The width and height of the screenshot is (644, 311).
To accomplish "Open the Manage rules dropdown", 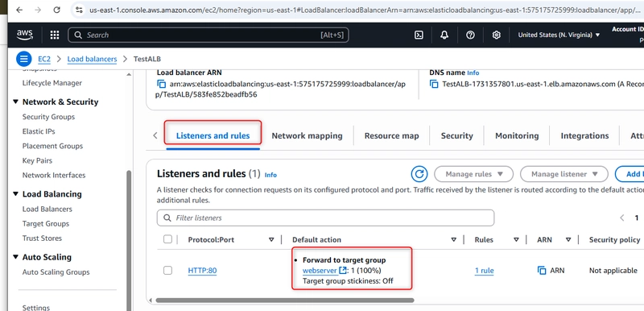I will [x=473, y=174].
